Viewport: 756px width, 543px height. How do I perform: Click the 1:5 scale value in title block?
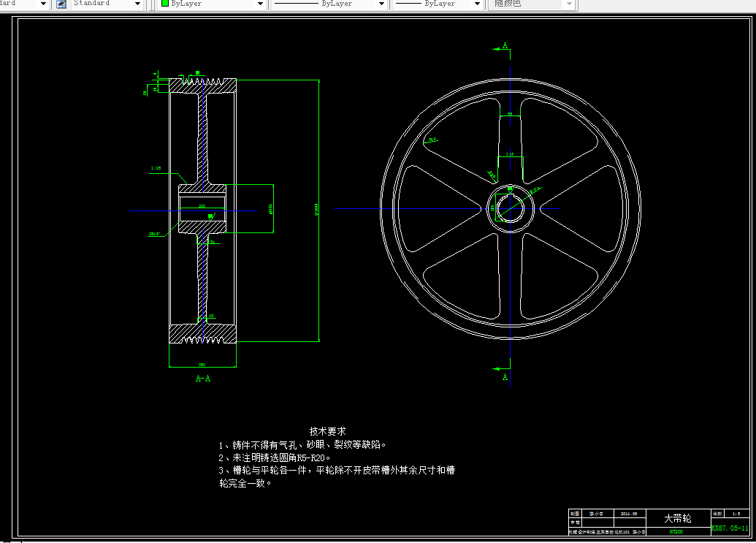pyautogui.click(x=736, y=514)
